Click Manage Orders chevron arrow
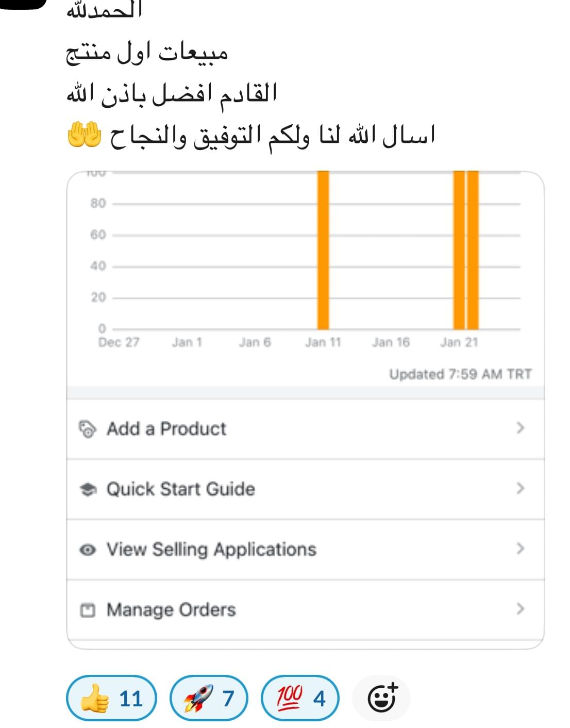This screenshot has width=570, height=728. click(x=520, y=609)
